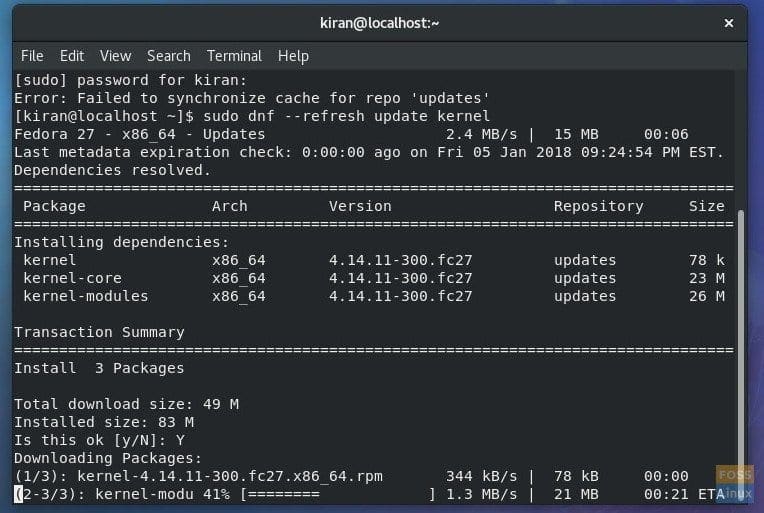Click the 'Transaction Summary' heading
Screen dimensions: 764x513
[x=99, y=332]
